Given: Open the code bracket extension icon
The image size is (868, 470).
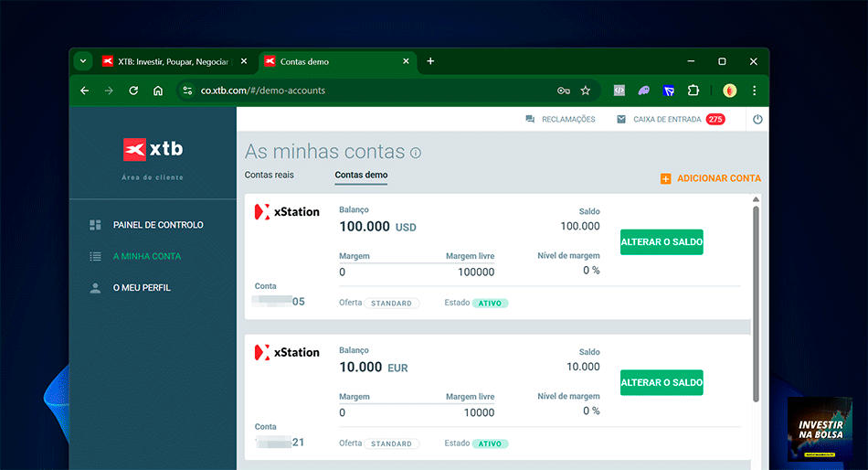Looking at the screenshot, I should (x=619, y=91).
